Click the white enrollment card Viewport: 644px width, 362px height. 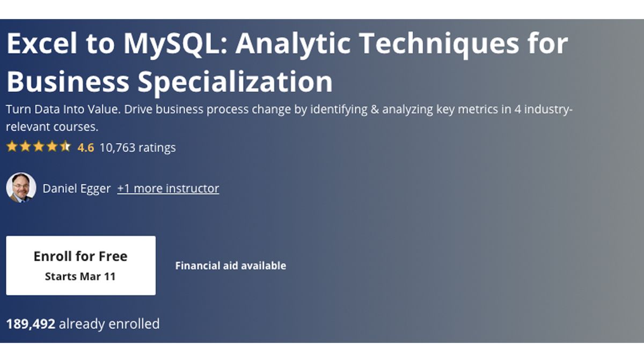pos(80,265)
